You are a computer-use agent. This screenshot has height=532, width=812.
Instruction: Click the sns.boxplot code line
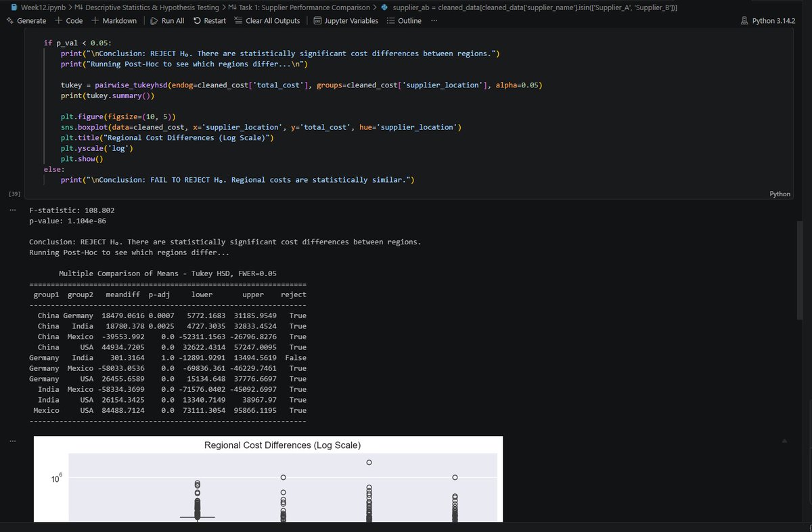coord(261,127)
